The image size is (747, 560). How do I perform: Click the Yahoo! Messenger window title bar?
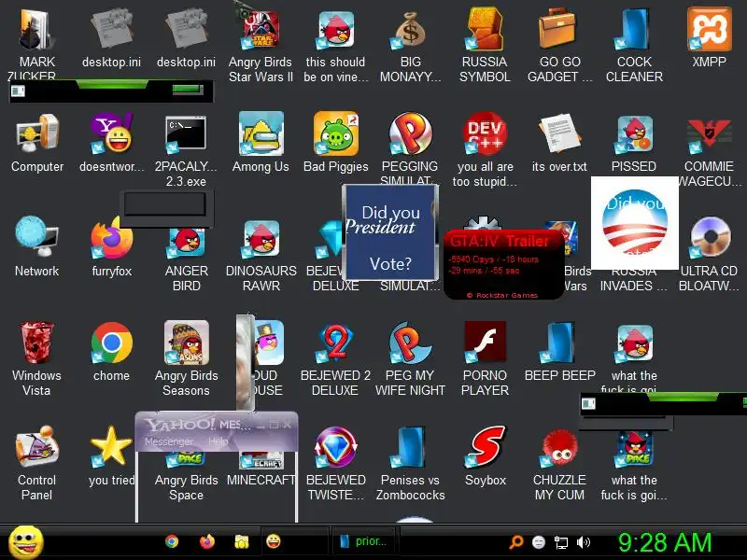[x=217, y=424]
